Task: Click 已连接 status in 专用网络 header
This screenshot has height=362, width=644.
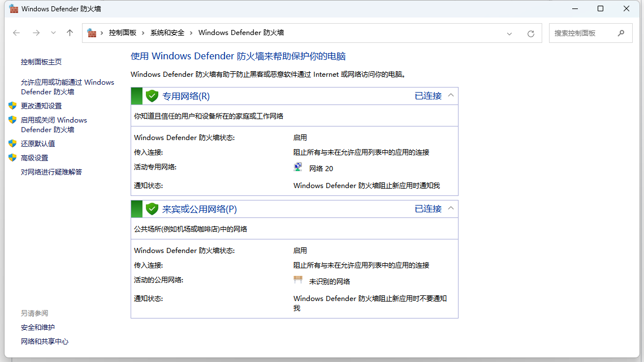Action: pos(428,95)
